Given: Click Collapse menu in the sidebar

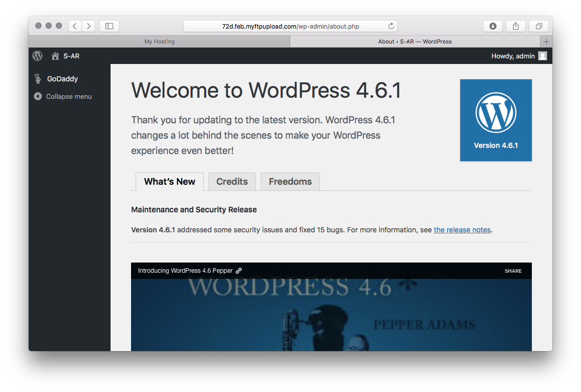Looking at the screenshot, I should coord(69,96).
